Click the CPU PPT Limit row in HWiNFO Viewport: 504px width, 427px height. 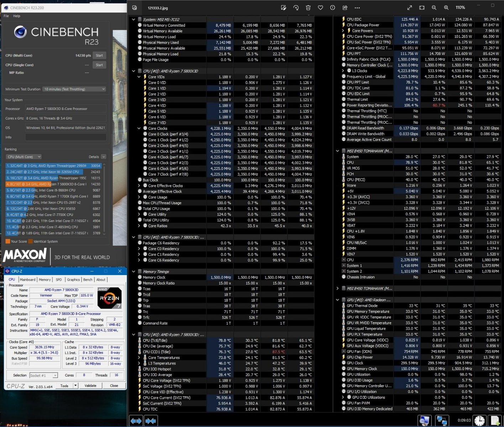420,82
